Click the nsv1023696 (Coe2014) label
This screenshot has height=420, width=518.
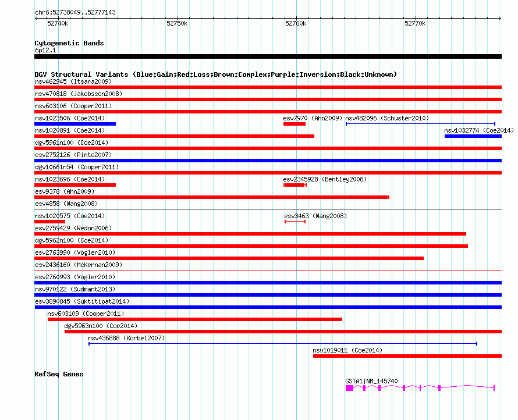pos(70,179)
